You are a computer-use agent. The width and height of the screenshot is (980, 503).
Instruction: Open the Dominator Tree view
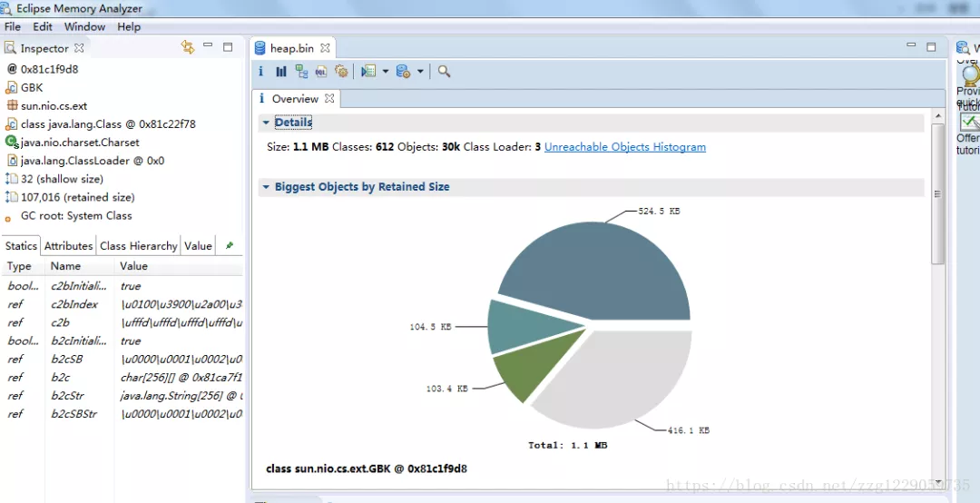[302, 72]
